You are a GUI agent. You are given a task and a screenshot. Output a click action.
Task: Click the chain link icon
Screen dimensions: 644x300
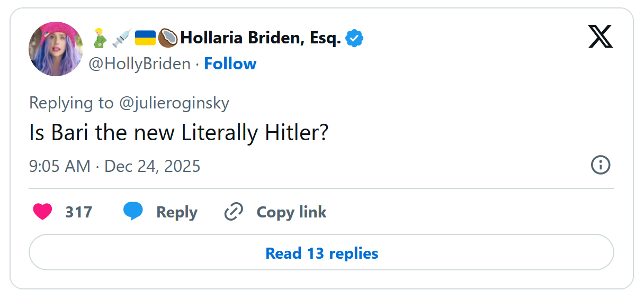234,212
